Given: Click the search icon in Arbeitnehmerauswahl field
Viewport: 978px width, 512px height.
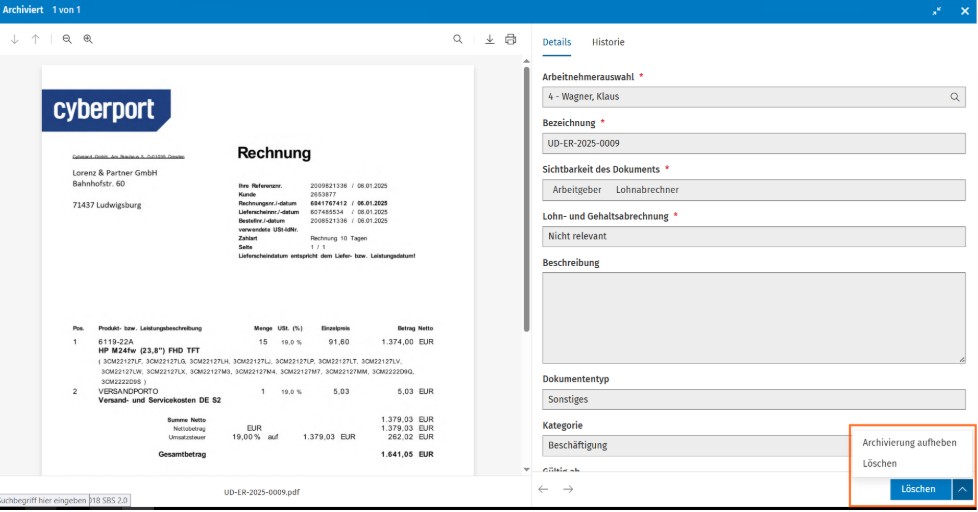Looking at the screenshot, I should 954,97.
